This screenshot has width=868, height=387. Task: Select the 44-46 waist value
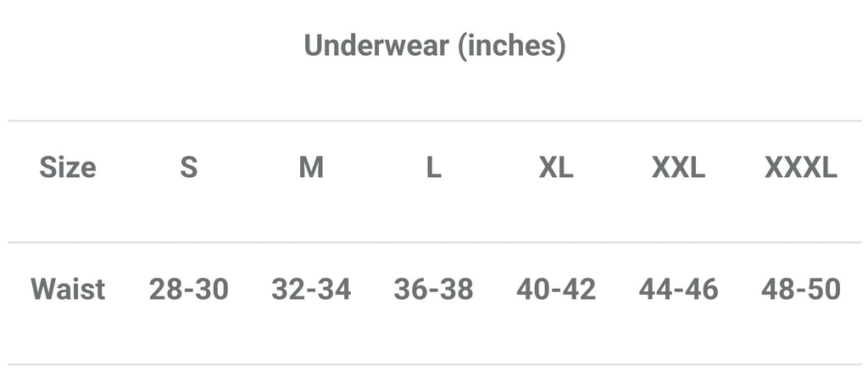[678, 290]
